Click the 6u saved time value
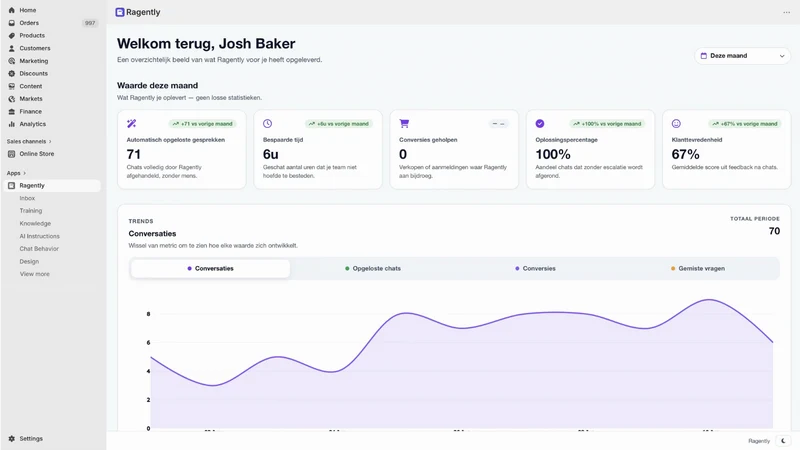 [x=270, y=154]
